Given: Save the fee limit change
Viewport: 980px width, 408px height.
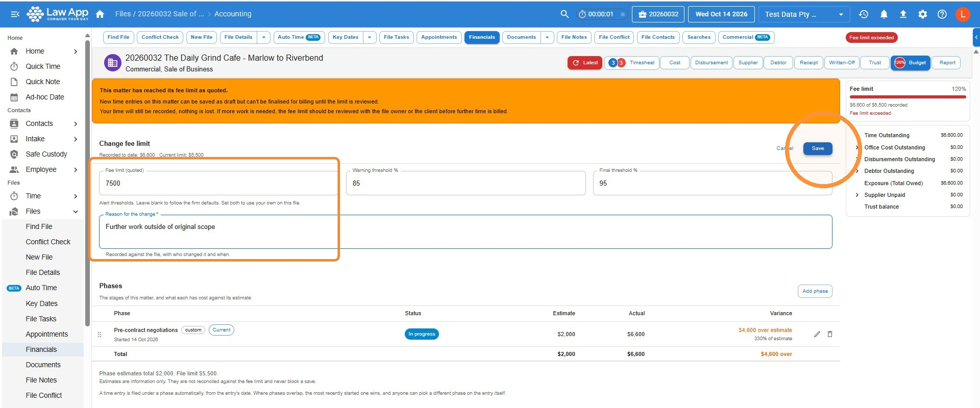Looking at the screenshot, I should click(818, 148).
